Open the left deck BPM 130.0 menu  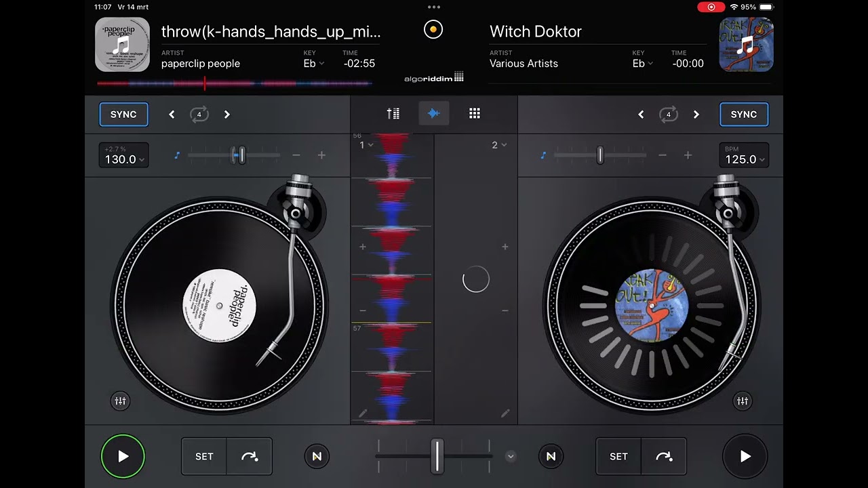pyautogui.click(x=123, y=155)
